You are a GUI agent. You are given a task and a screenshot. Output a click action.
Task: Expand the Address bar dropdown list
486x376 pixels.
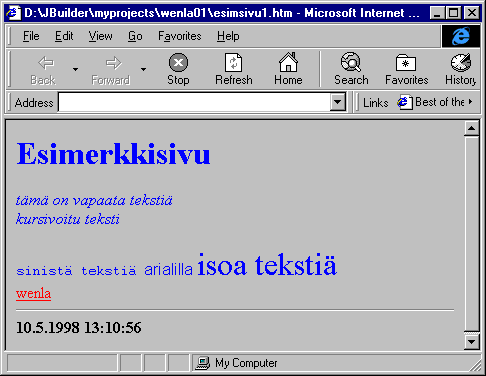click(x=338, y=102)
